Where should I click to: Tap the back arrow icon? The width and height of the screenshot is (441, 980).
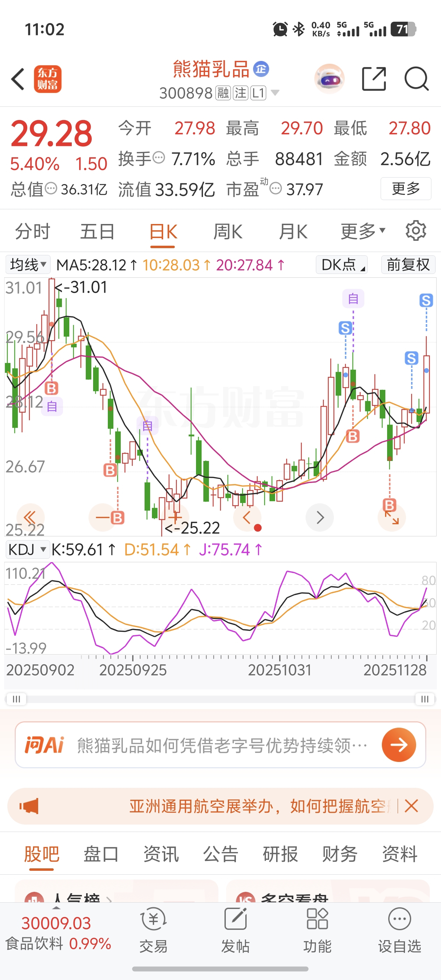pyautogui.click(x=18, y=79)
